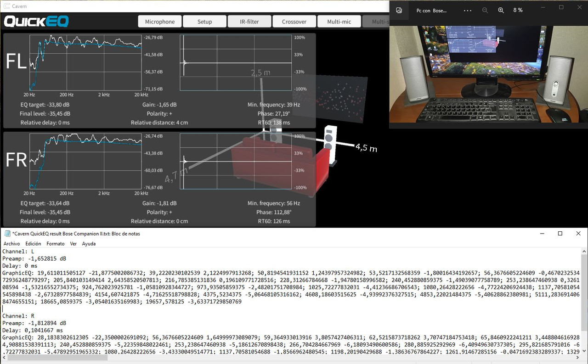Click FR 'Gain: -1,81 dB' value

coord(159,203)
